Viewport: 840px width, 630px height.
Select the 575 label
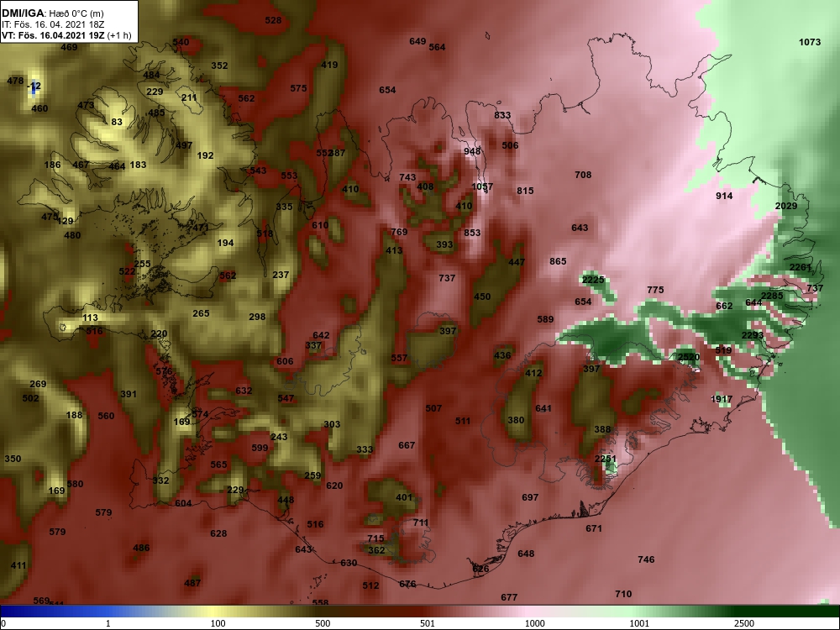(x=298, y=88)
